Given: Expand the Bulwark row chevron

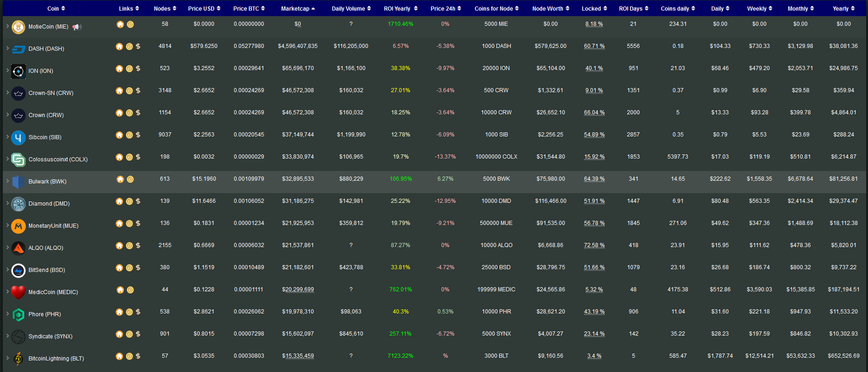Looking at the screenshot, I should click(7, 181).
